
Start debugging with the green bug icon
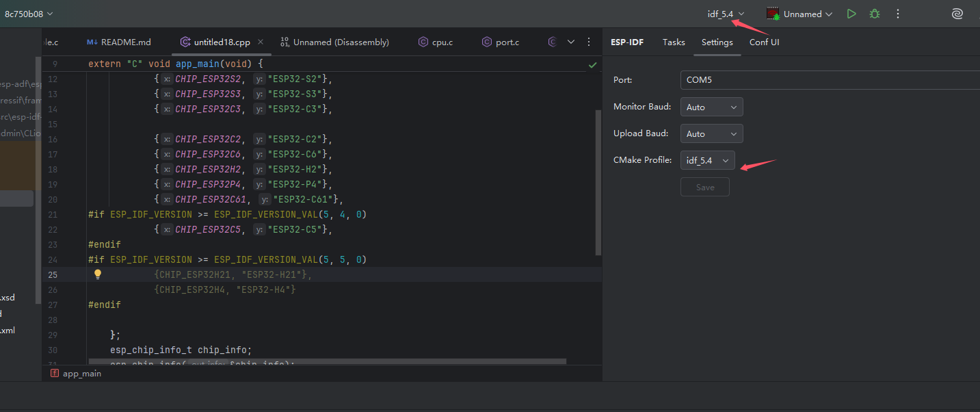pyautogui.click(x=874, y=14)
